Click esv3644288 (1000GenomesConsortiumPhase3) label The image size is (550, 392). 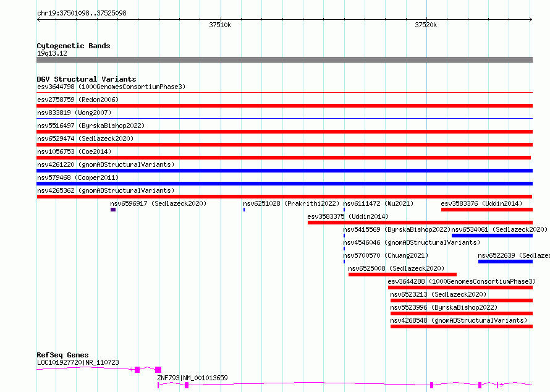462,281
